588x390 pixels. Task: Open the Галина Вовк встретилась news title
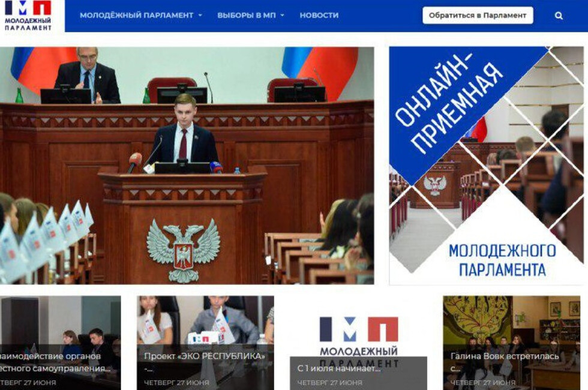click(505, 362)
